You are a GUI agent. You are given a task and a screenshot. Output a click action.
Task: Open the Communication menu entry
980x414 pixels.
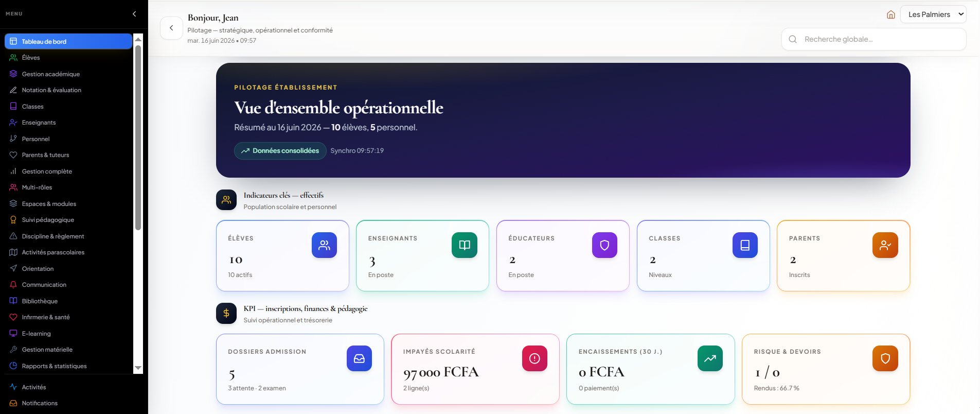[68, 285]
